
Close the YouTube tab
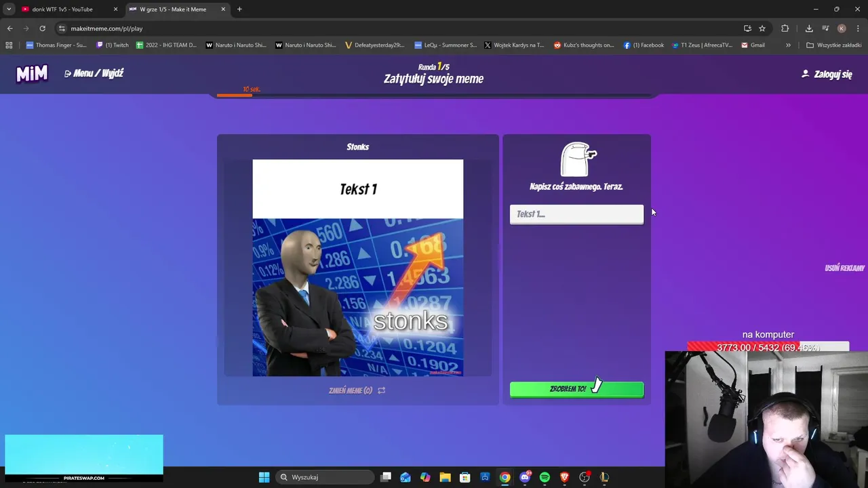(x=115, y=9)
